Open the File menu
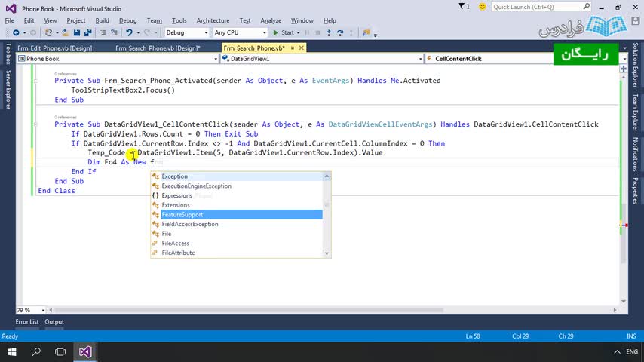The width and height of the screenshot is (644, 362). tap(10, 20)
